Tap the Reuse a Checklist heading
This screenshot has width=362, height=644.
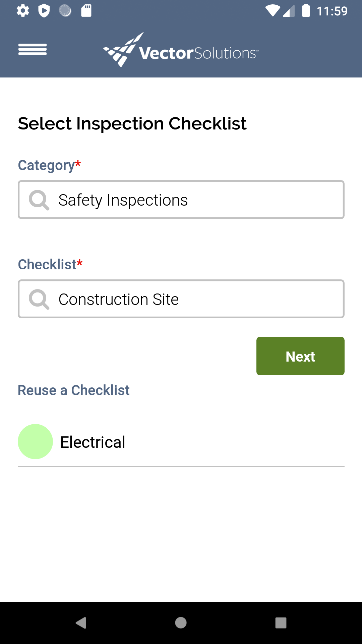73,390
